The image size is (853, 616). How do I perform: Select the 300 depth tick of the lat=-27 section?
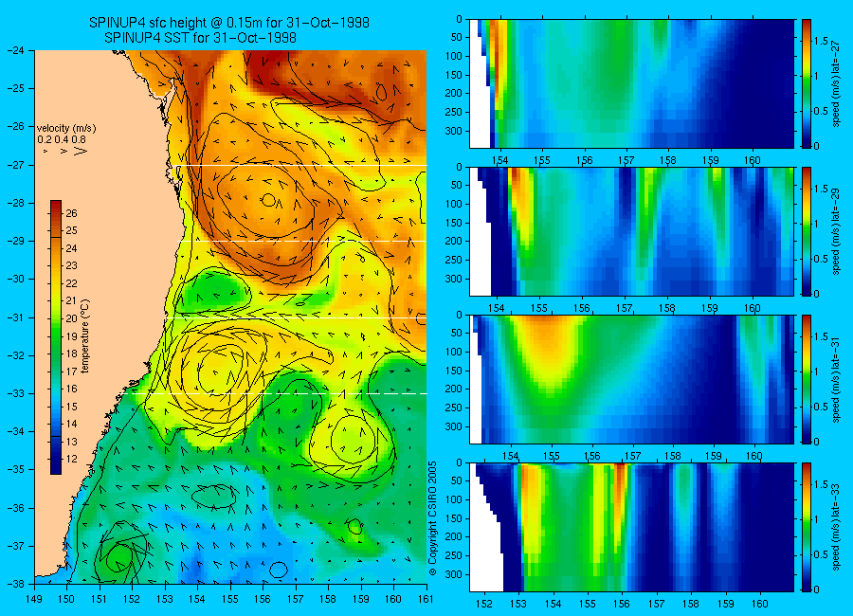point(455,131)
